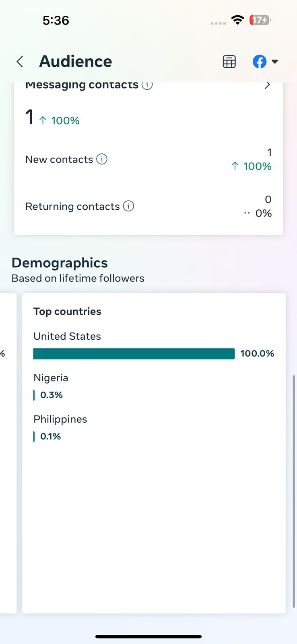Tap info icon next to New contacts
Screen dimensions: 297x644
coord(102,159)
